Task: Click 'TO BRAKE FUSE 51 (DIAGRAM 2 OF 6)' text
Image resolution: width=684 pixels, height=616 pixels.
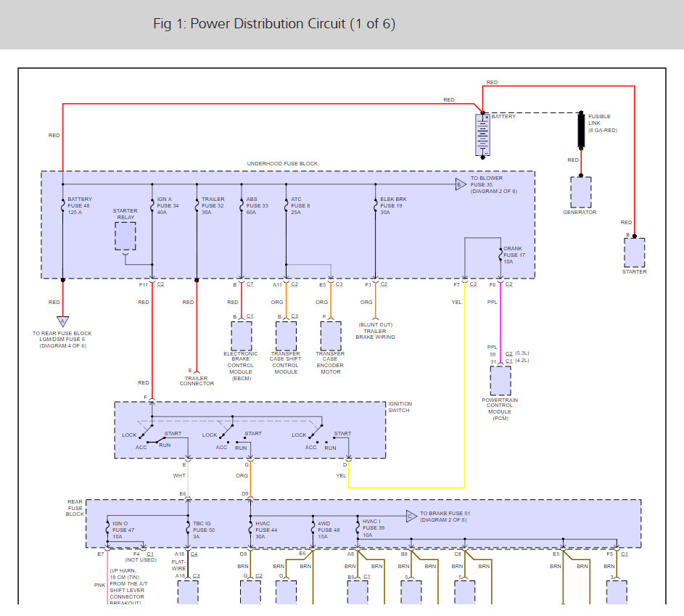Action: coord(445,517)
